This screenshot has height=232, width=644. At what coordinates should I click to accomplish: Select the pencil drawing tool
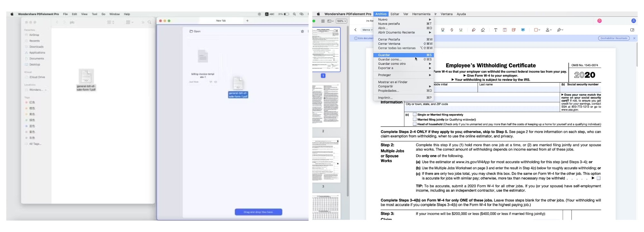coord(473,30)
